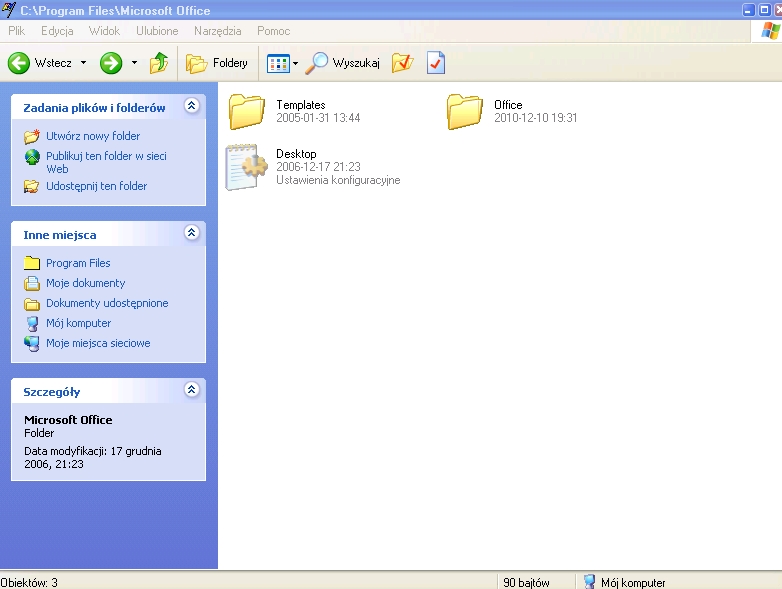Click the globe publish icon

32,157
